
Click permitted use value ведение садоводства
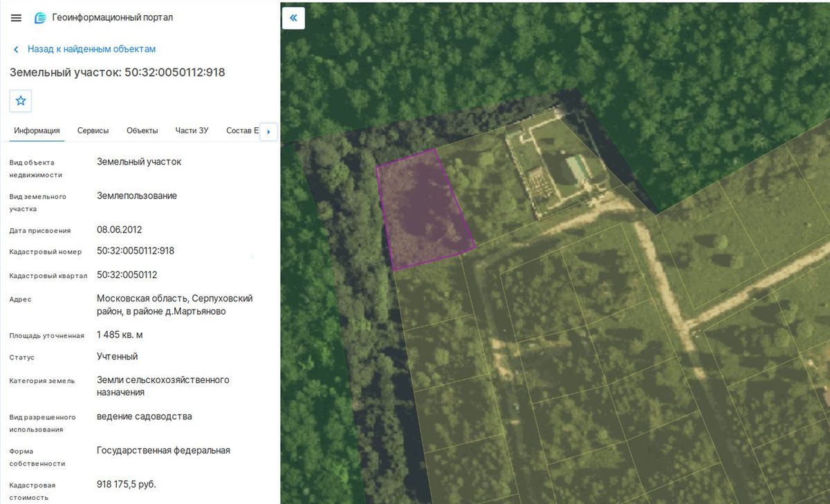click(145, 417)
